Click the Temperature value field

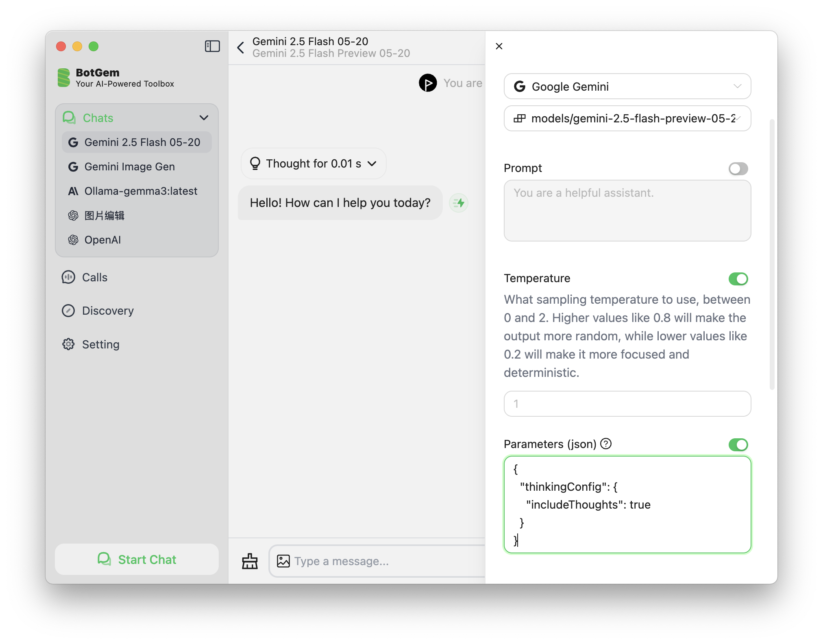[627, 404]
